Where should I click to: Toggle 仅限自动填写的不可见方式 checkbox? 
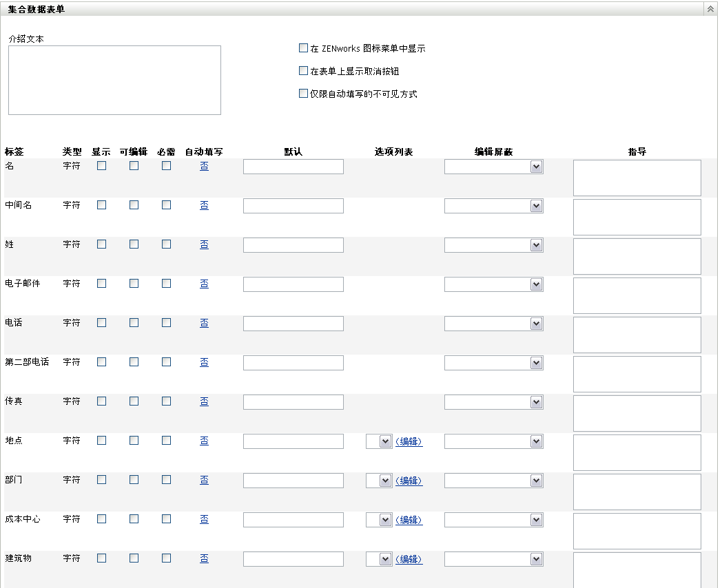pos(303,94)
